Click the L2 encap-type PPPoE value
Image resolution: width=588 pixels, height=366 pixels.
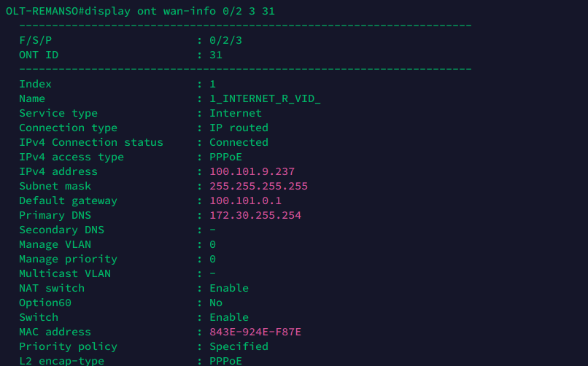(225, 361)
